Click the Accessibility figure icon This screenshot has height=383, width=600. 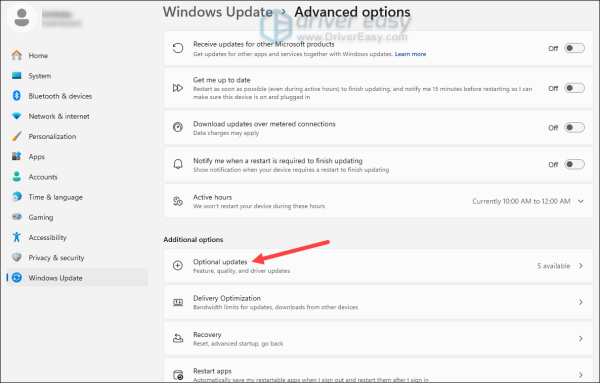coord(16,237)
